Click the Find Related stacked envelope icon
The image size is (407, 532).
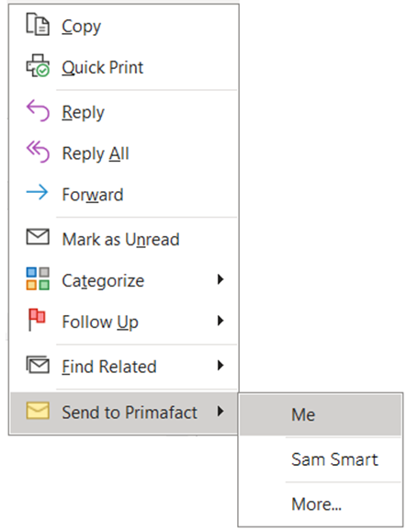38,365
